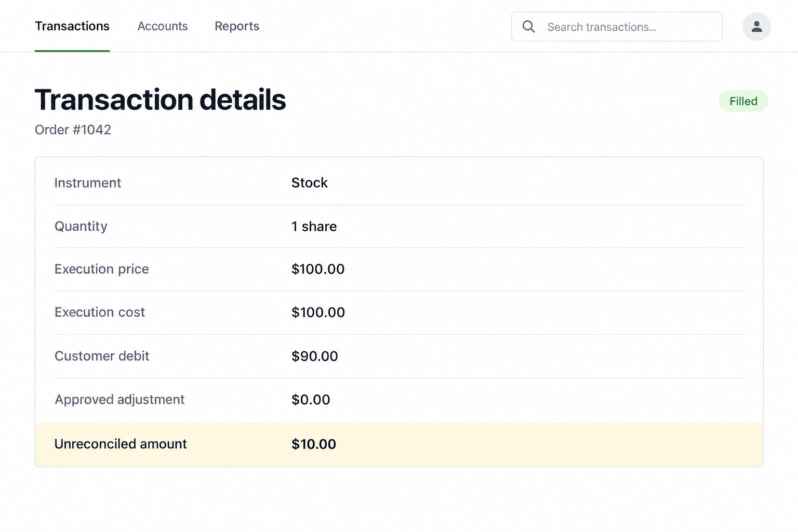Click the search magnifier icon
Screen dimensions: 798x532
pos(528,26)
